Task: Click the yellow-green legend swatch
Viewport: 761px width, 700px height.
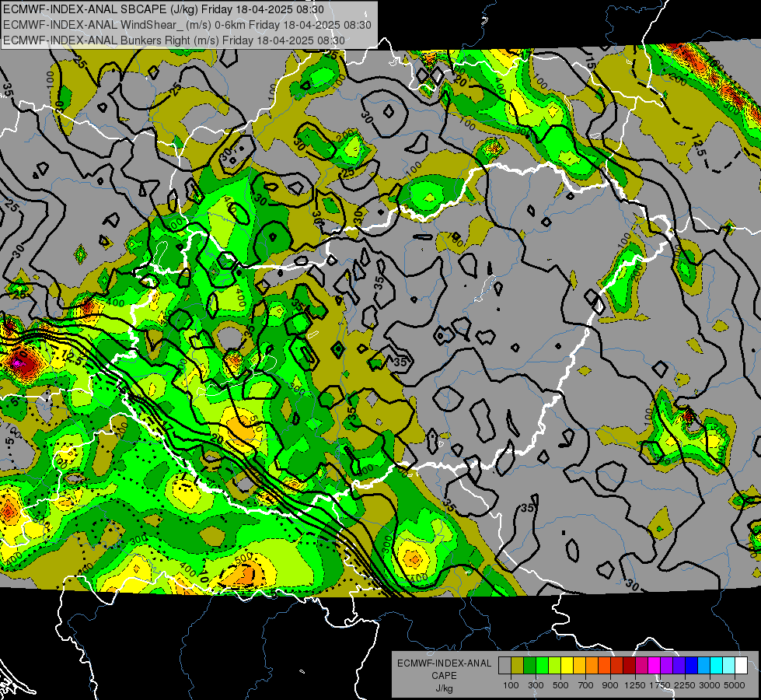Action: tap(555, 666)
